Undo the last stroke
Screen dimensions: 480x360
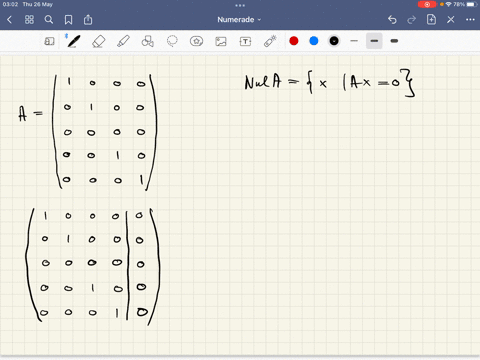pyautogui.click(x=392, y=20)
